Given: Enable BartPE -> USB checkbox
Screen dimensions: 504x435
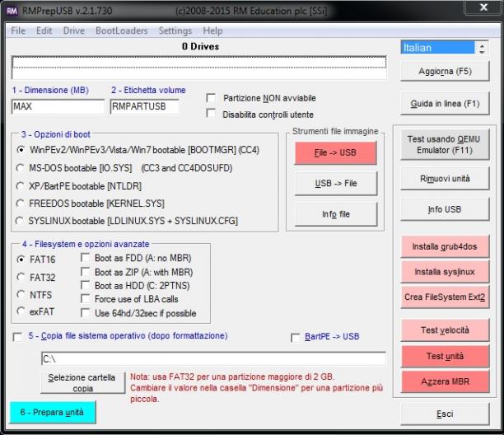Looking at the screenshot, I should tap(295, 338).
